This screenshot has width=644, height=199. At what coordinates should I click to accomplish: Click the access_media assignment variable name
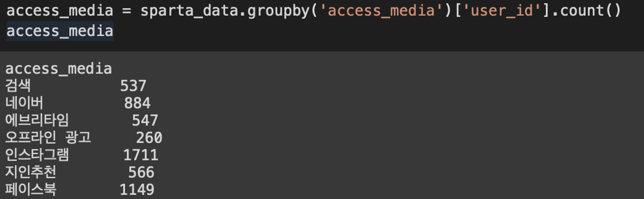60,11
